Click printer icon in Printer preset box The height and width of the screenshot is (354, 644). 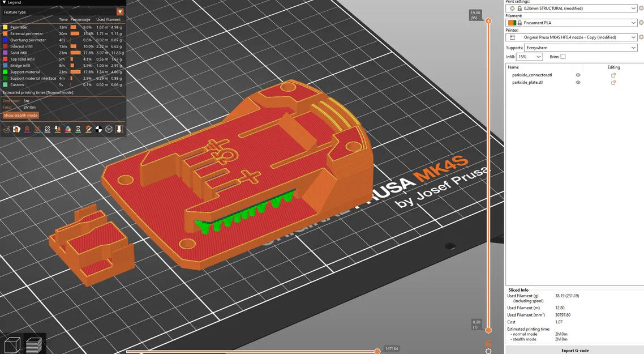512,37
